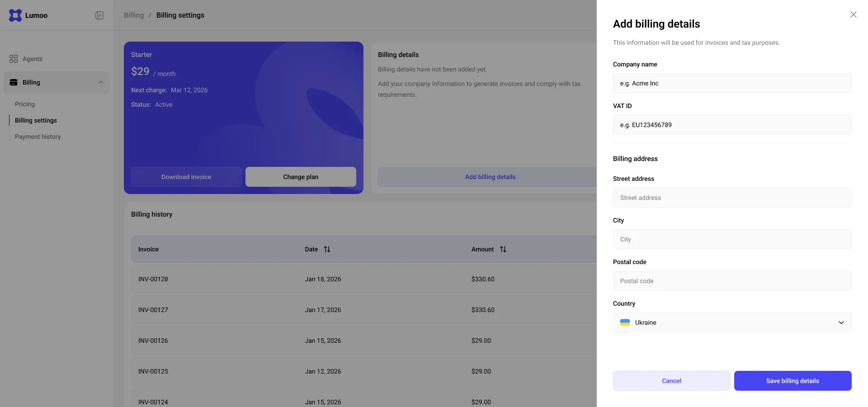Screen dimensions: 868x407
Task: Collapse the sidebar panel icon
Action: coord(99,15)
